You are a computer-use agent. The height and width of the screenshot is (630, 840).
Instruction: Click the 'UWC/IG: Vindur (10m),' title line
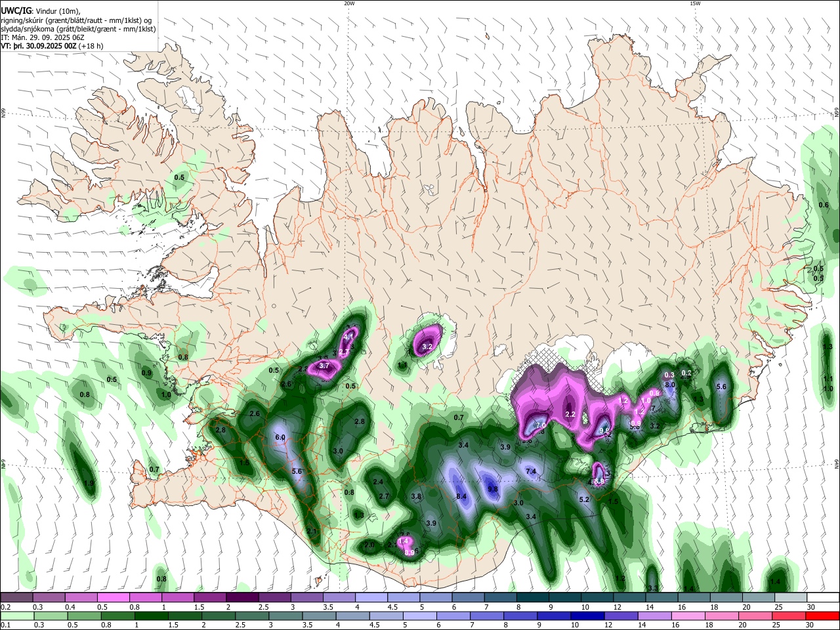[x=40, y=11]
